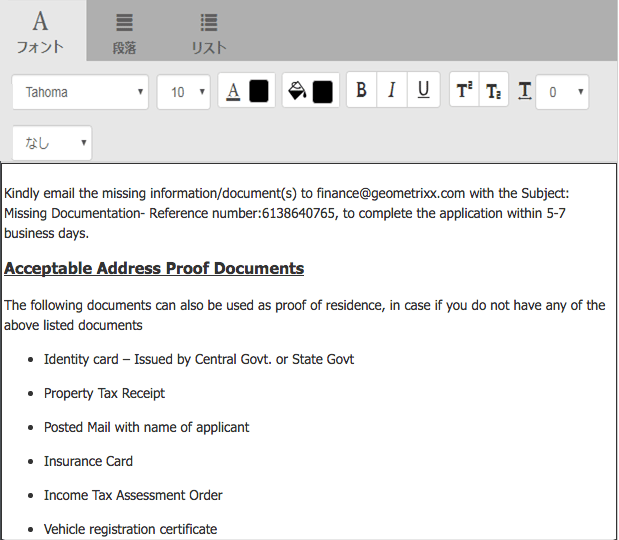Click the Property Tax Receipt list item

pyautogui.click(x=104, y=394)
